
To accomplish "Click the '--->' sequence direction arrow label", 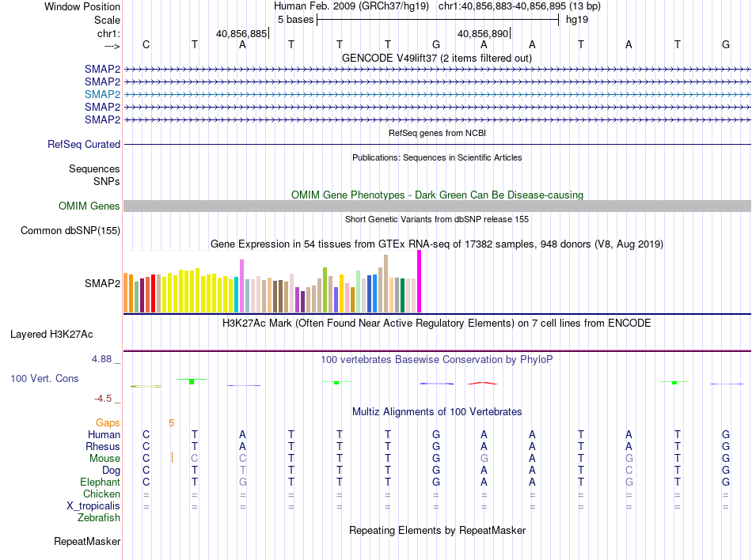I will point(112,46).
